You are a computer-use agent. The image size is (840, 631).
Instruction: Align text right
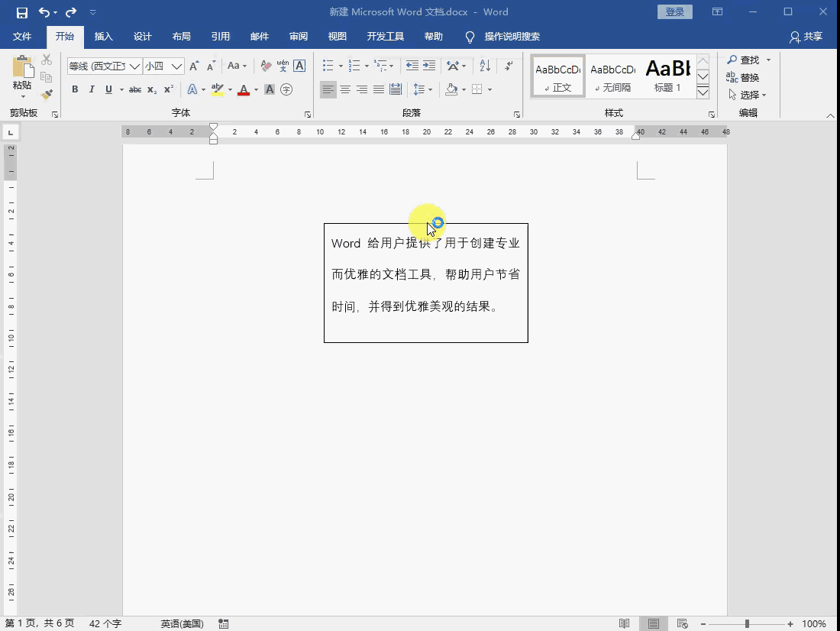pos(362,89)
